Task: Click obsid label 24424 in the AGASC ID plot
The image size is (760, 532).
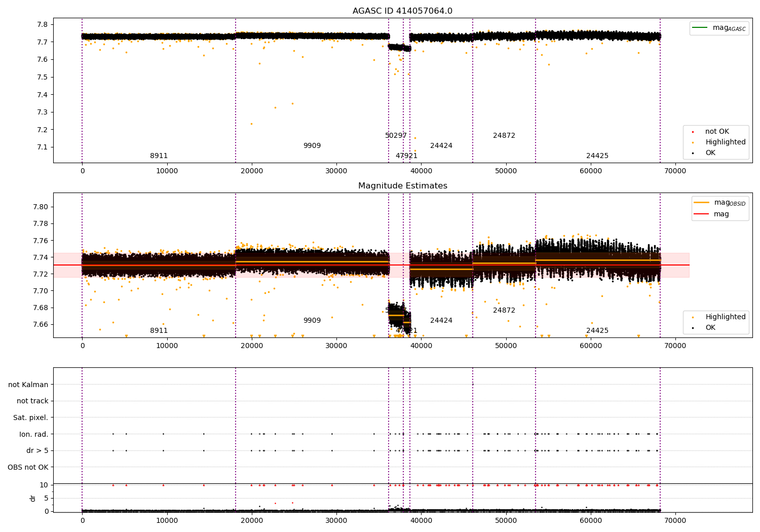Action: pyautogui.click(x=441, y=146)
